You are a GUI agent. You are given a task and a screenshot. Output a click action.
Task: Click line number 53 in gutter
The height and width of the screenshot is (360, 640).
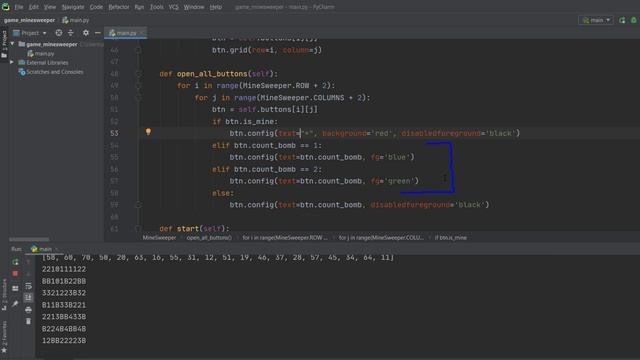coord(114,133)
